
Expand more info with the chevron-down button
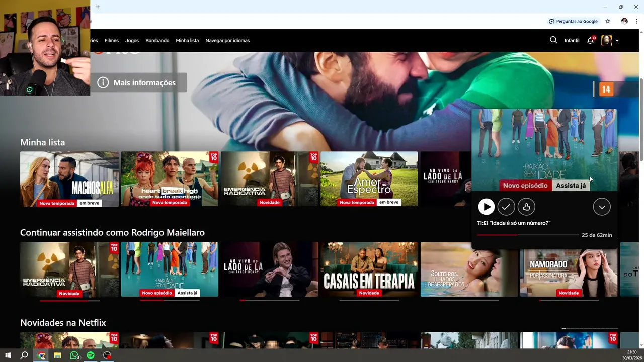coord(602,207)
